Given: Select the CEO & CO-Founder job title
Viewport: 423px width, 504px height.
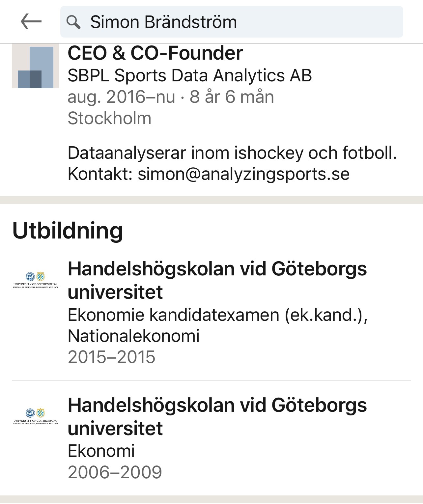Looking at the screenshot, I should coord(155,53).
